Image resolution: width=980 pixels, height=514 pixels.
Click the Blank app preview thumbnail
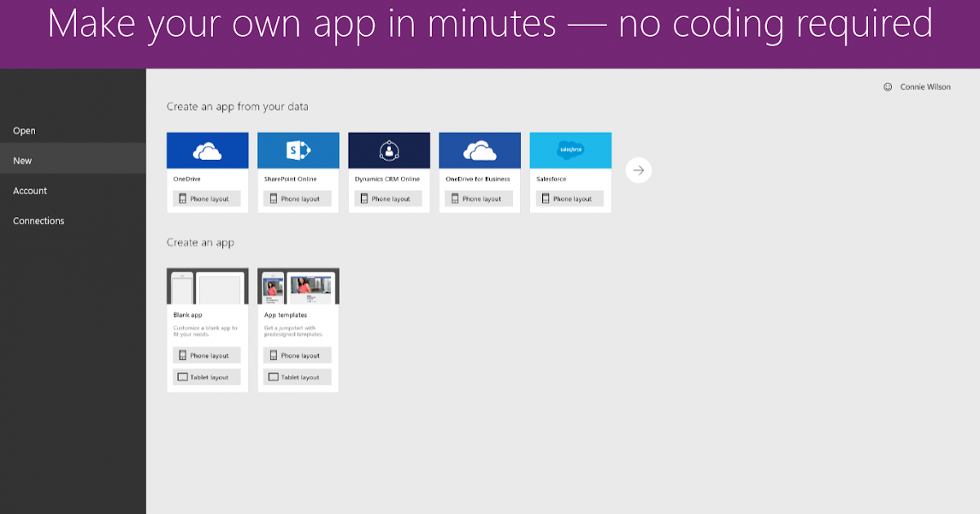(x=207, y=286)
